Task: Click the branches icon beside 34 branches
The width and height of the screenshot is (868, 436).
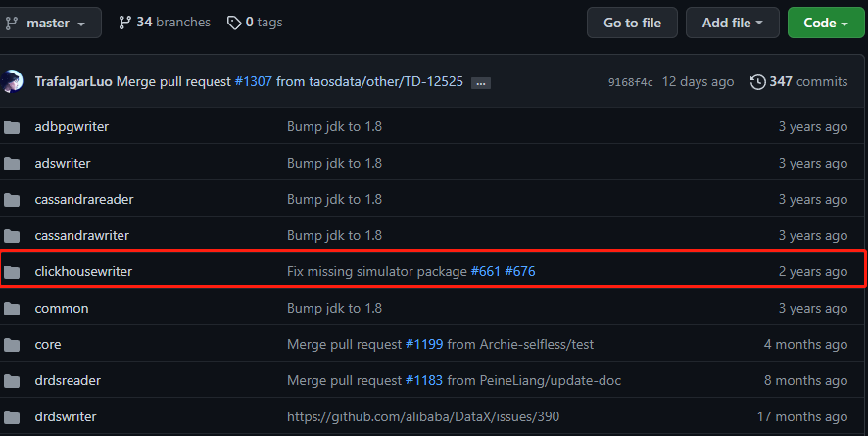Action: [124, 22]
